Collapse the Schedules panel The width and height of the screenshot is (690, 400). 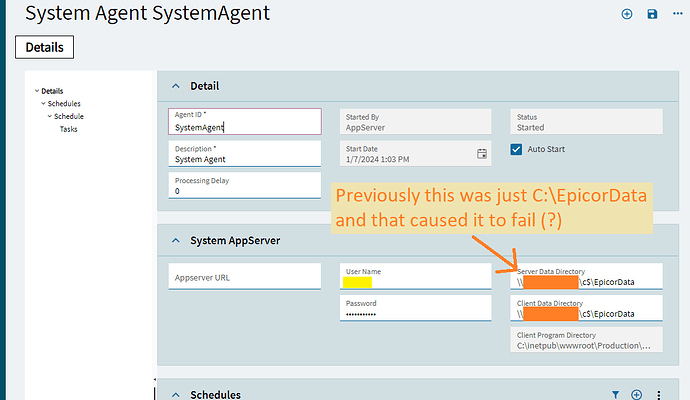176,395
